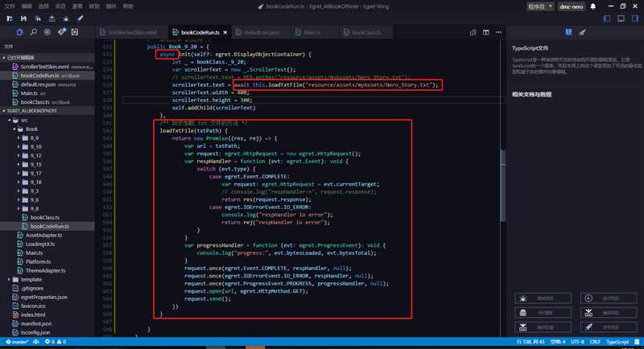Viewport: 644px width, 349px height.
Task: Click the UTF-8 encoding in the status bar
Action: coord(577,342)
